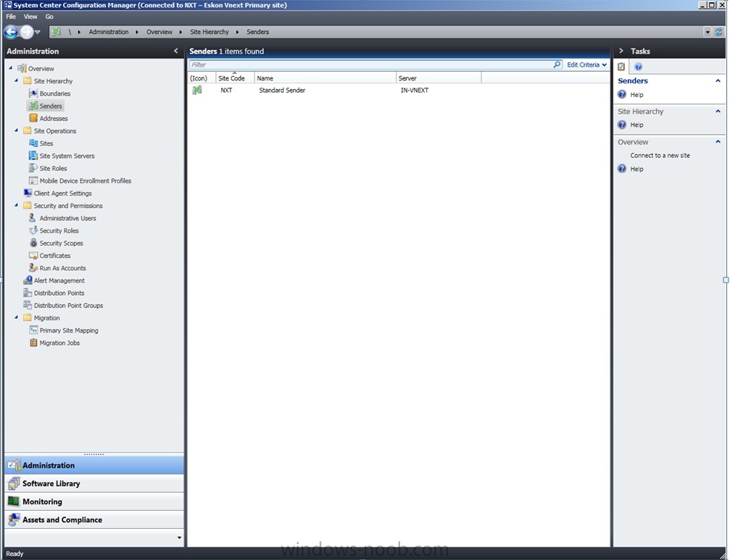Open the Client Agent Settings icon
This screenshot has width=730, height=560.
(x=28, y=193)
